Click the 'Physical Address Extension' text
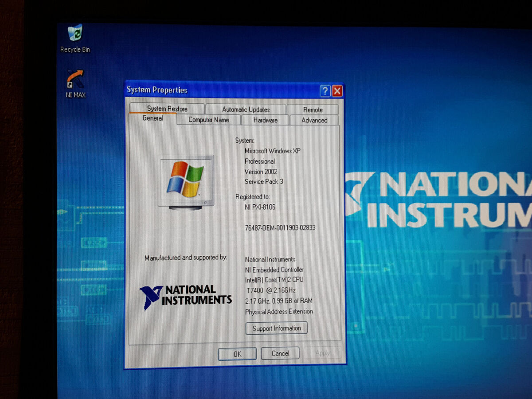The width and height of the screenshot is (532, 399). pos(279,312)
